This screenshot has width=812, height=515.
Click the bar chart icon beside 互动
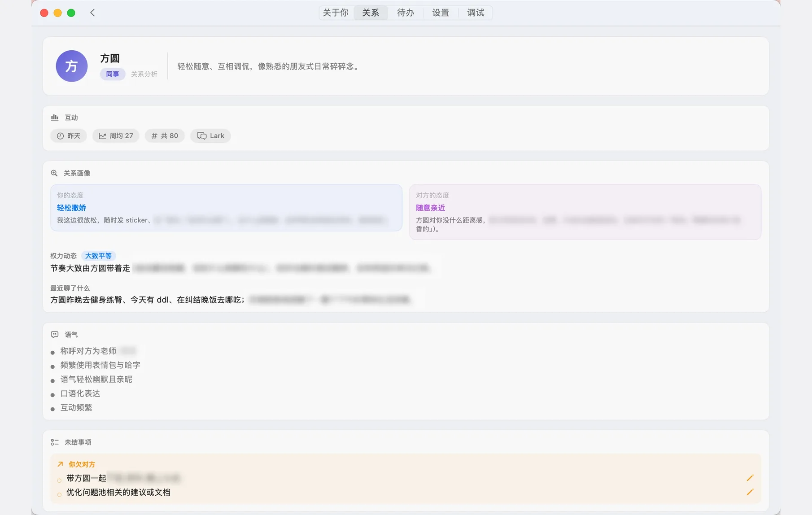coord(55,118)
